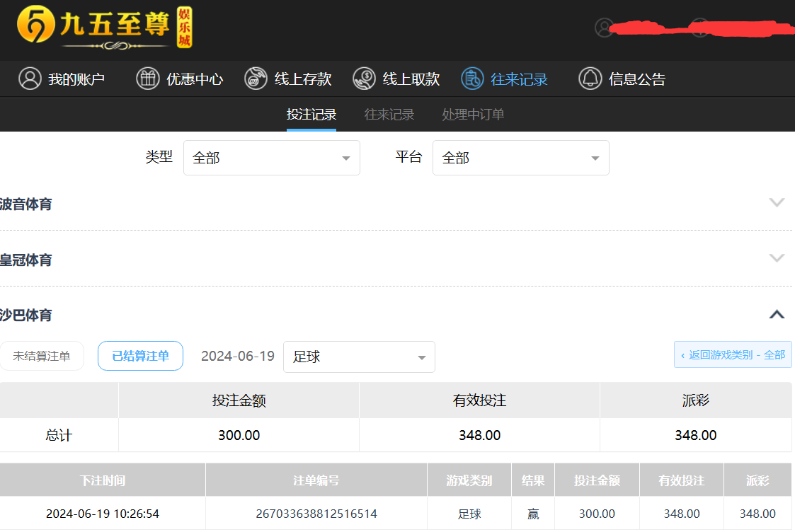Select 已结算注单 settled bets
This screenshot has height=532, width=795.
(x=140, y=356)
